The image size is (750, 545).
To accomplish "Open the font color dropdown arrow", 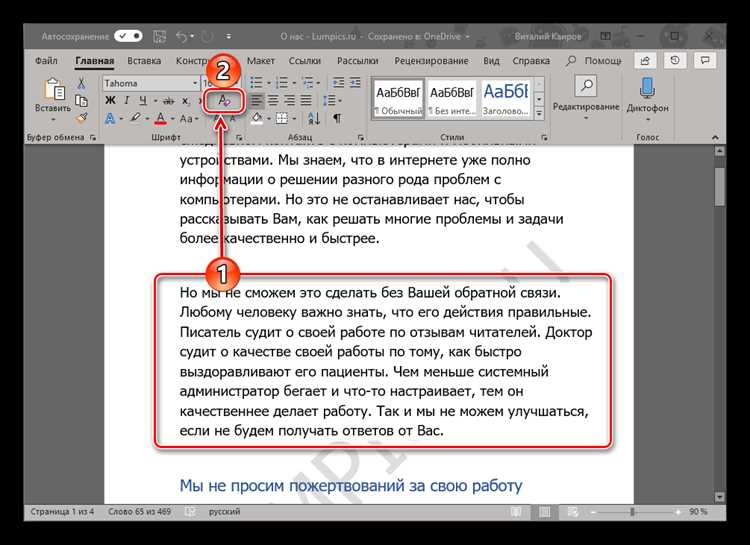I will 172,118.
